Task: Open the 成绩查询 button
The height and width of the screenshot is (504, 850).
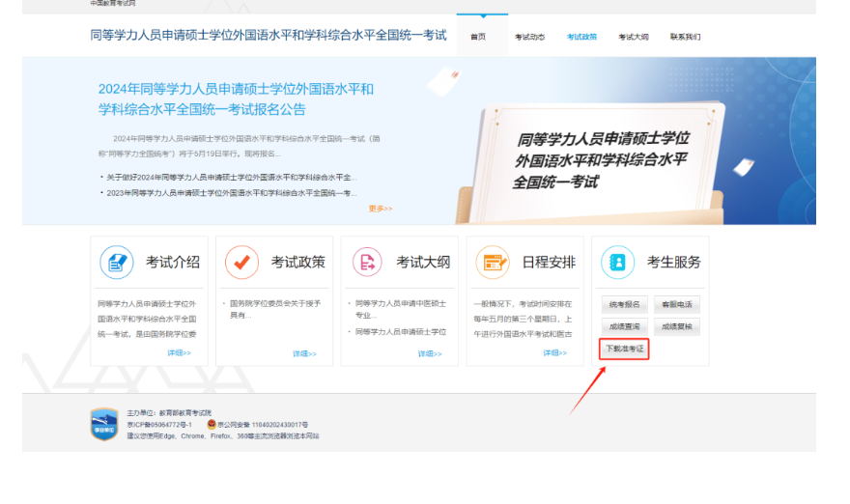Action: [624, 326]
